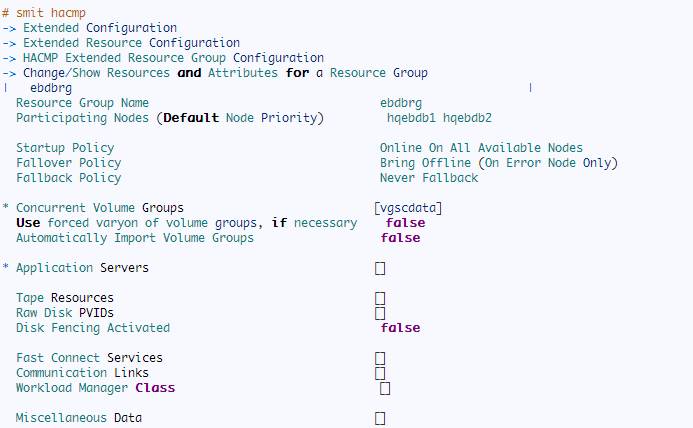Select the ebdbrg resource group item

click(x=51, y=88)
